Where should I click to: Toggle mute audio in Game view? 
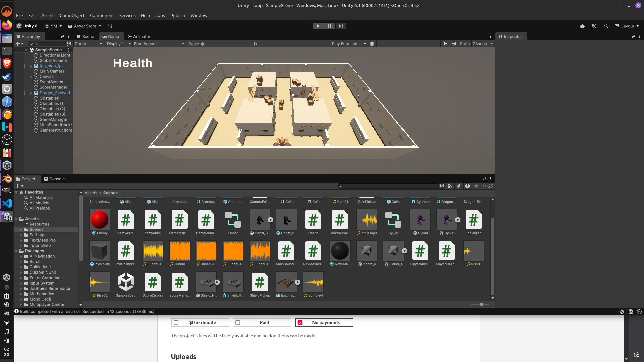[x=445, y=44]
